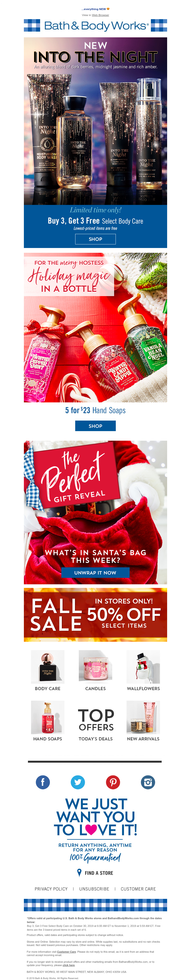Click the Unsubscribe footer link
The height and width of the screenshot is (980, 191).
pos(94,889)
